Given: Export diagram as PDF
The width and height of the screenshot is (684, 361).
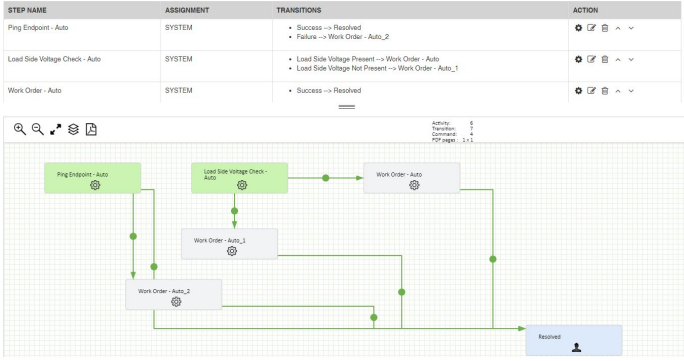Looking at the screenshot, I should (x=91, y=129).
